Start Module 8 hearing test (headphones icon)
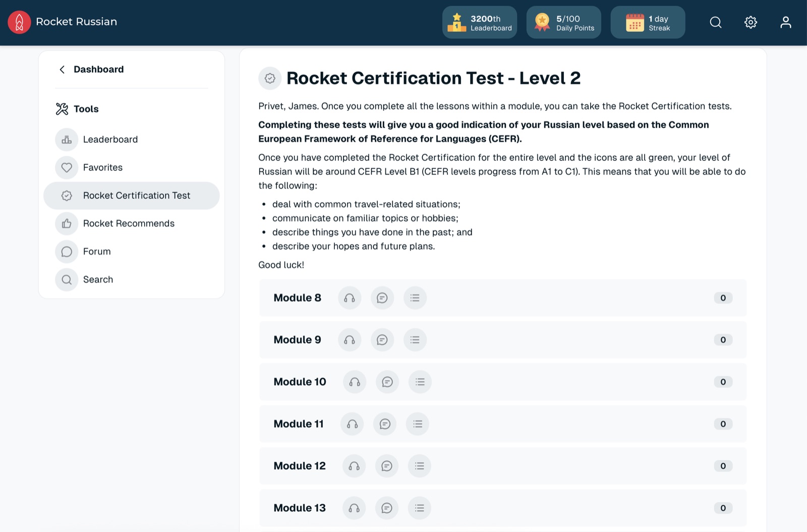This screenshot has width=807, height=532. pyautogui.click(x=350, y=298)
